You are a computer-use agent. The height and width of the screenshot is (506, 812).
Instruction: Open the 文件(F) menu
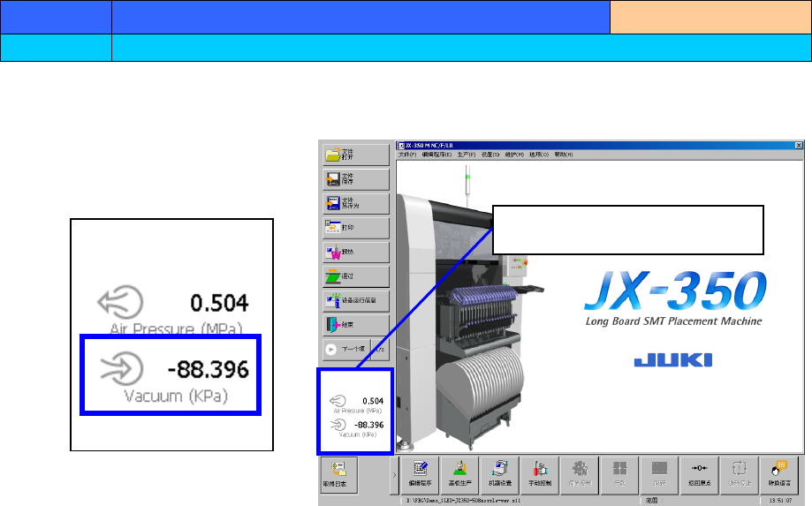coord(407,155)
